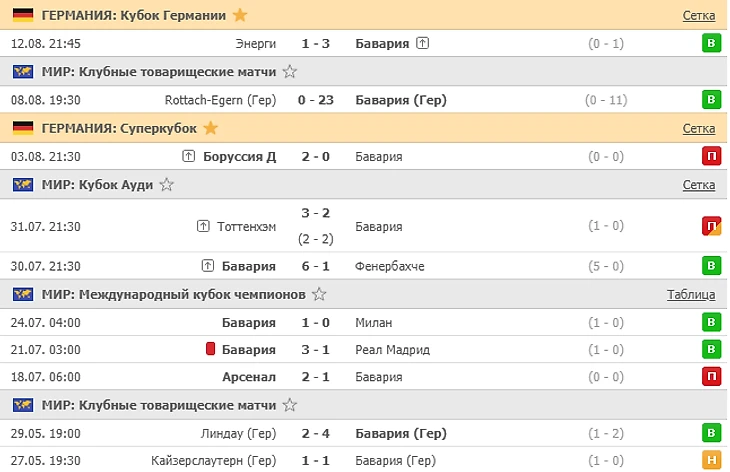Open Сетка link for Суперкубок
This screenshot has height=472, width=730.
(x=698, y=128)
